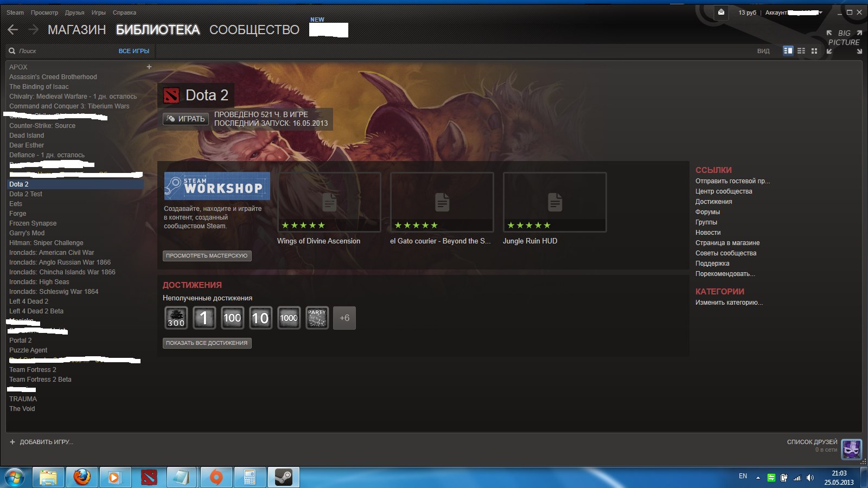Click the Windows Start button
This screenshot has width=868, height=488.
click(15, 477)
